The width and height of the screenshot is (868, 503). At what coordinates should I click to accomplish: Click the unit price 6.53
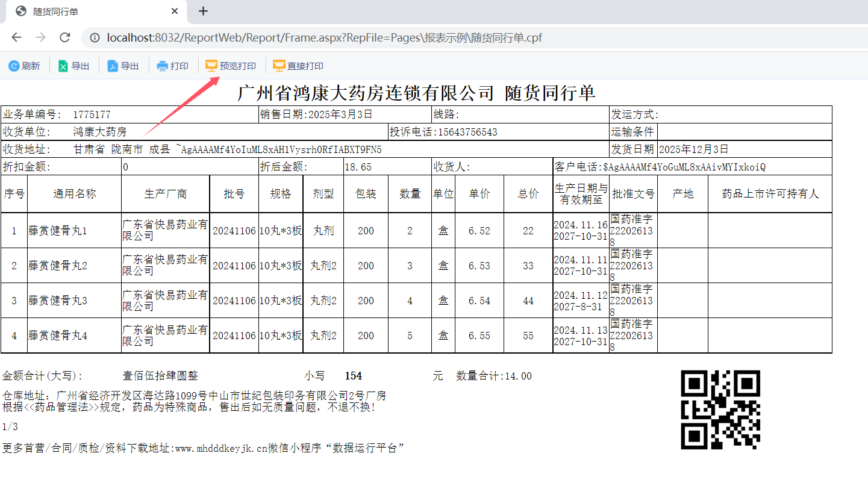(479, 266)
